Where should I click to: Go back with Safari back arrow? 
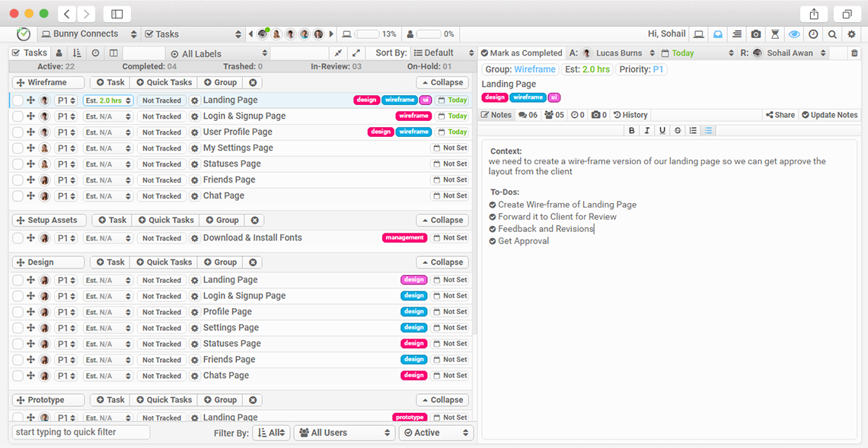click(67, 14)
